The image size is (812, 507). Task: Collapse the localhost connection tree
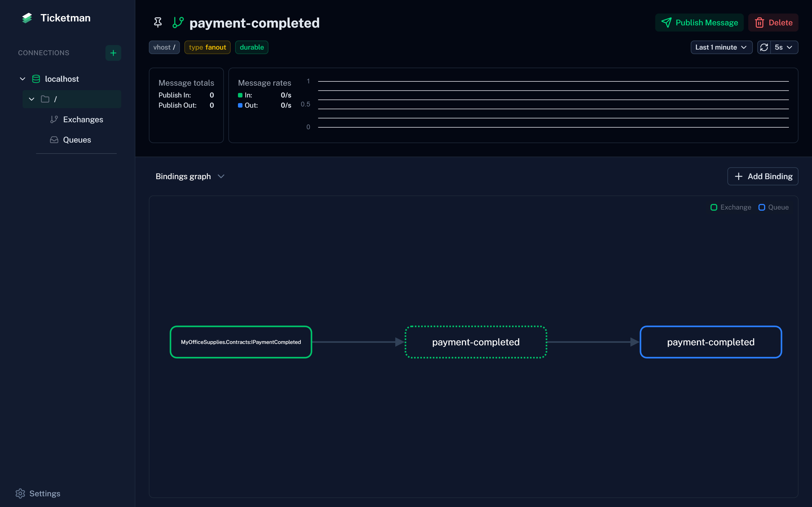tap(23, 79)
